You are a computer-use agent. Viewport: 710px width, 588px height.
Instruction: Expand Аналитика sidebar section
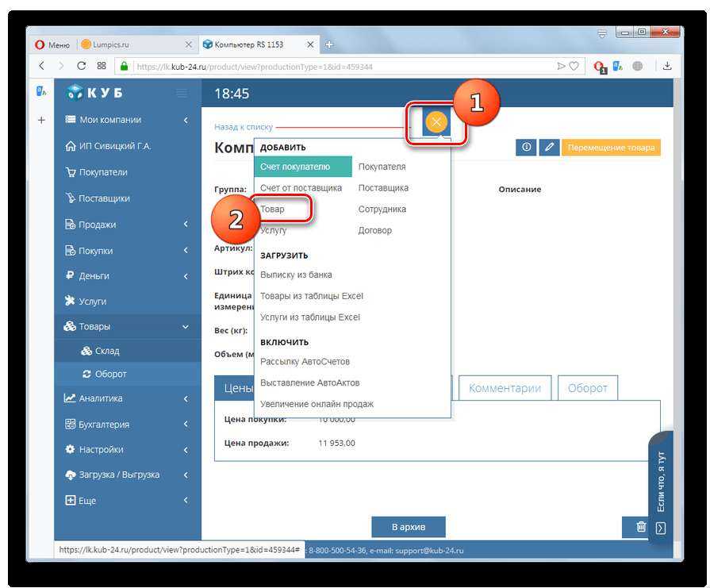pos(186,398)
